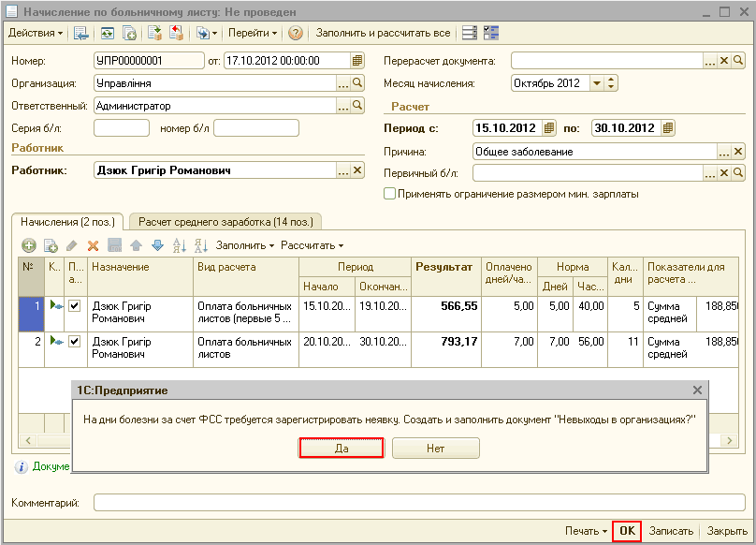Open the Действия menu
The width and height of the screenshot is (756, 545).
coord(36,33)
